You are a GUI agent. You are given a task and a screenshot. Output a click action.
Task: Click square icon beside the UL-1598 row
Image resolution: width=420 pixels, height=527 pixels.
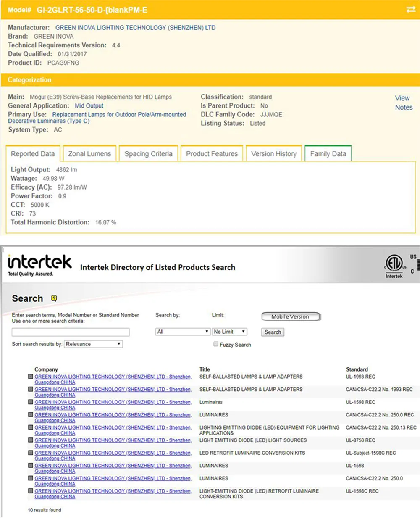[x=31, y=466]
